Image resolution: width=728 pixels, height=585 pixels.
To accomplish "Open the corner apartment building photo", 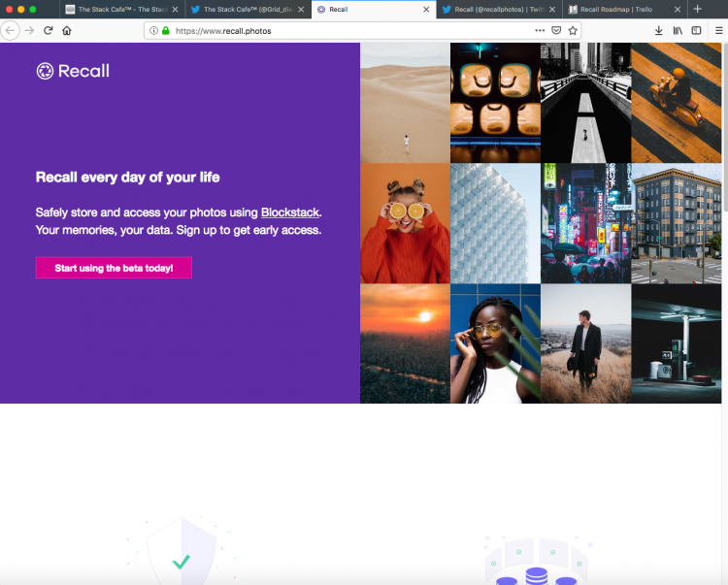I will (x=676, y=223).
